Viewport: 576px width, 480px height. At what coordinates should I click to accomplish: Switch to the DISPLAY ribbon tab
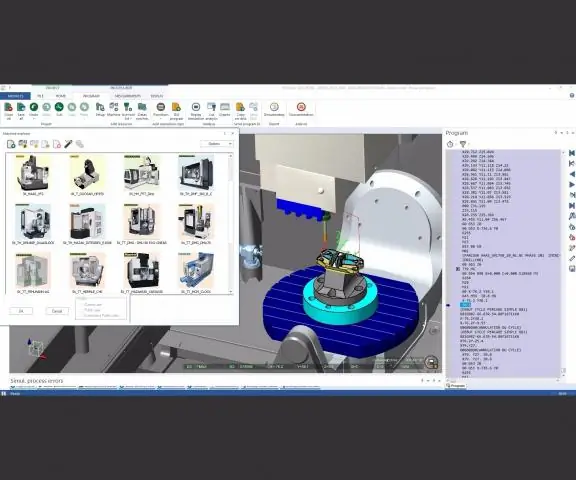pos(157,96)
